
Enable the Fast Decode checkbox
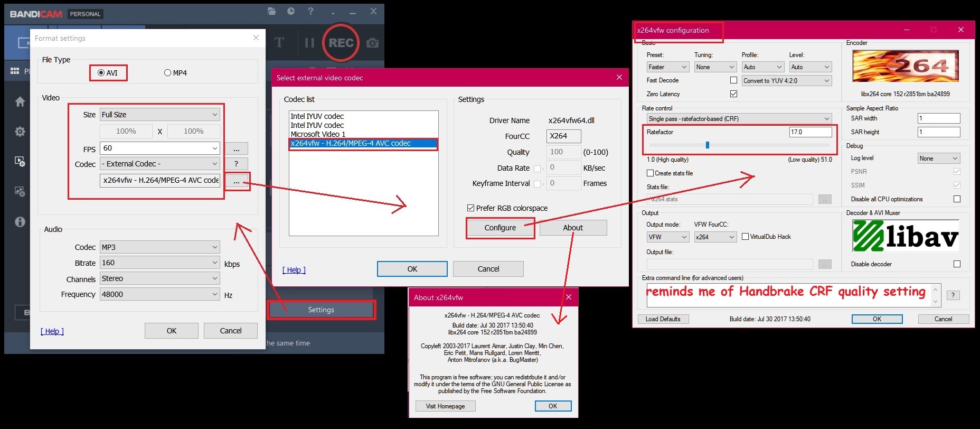click(733, 80)
